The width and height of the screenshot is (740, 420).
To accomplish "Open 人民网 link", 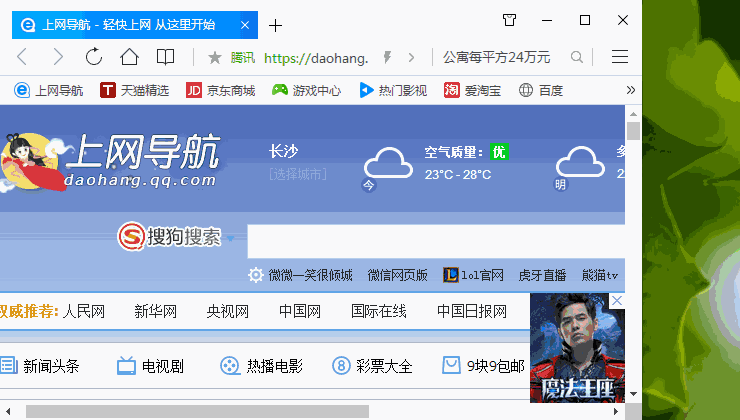I will tap(84, 311).
